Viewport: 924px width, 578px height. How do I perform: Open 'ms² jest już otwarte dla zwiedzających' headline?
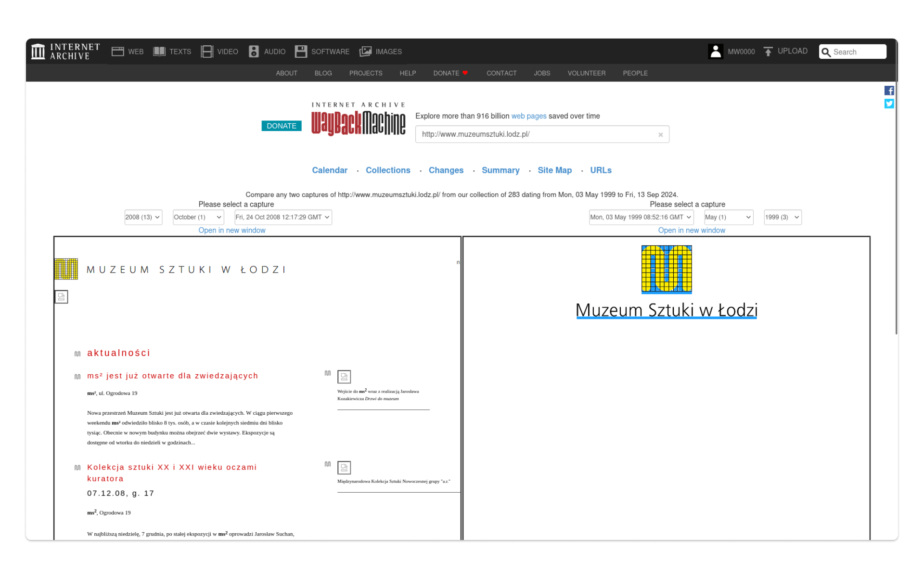[x=172, y=376]
